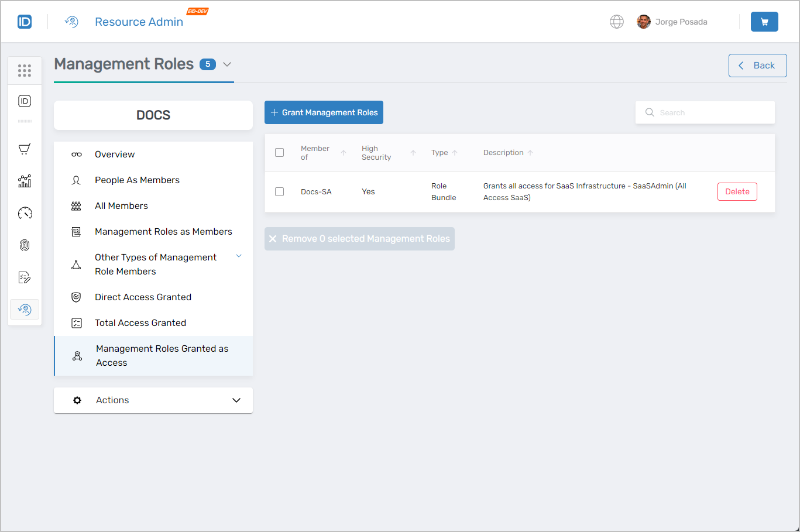Click the analytics chart sidebar icon
Screen dimensions: 800x532
[24, 181]
